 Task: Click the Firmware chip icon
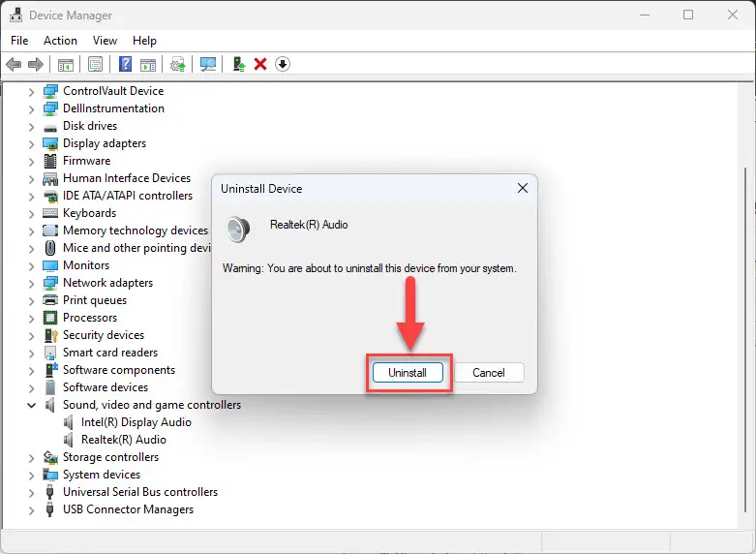(50, 161)
